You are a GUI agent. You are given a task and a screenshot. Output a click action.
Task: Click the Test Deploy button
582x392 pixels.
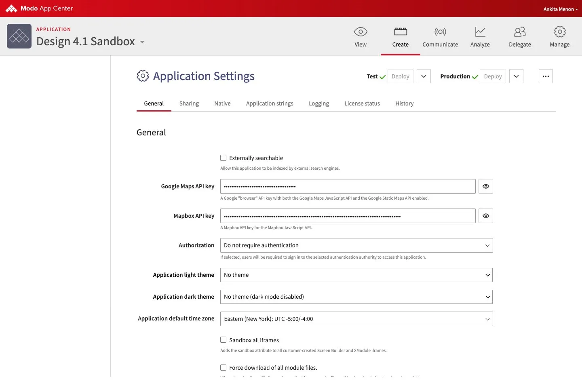(401, 76)
